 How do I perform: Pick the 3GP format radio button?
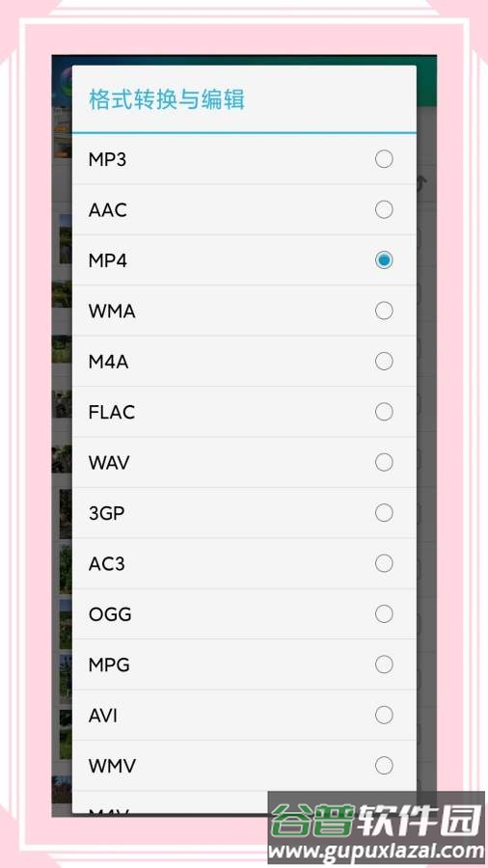384,513
